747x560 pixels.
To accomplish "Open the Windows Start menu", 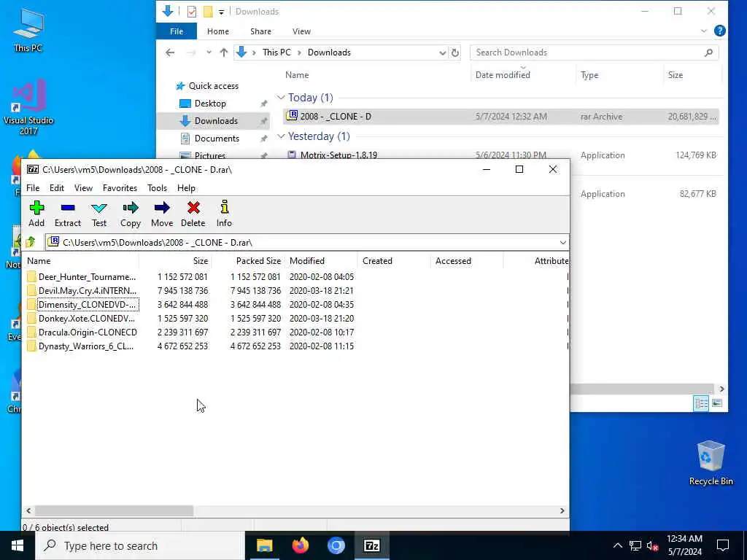I will coord(18,545).
